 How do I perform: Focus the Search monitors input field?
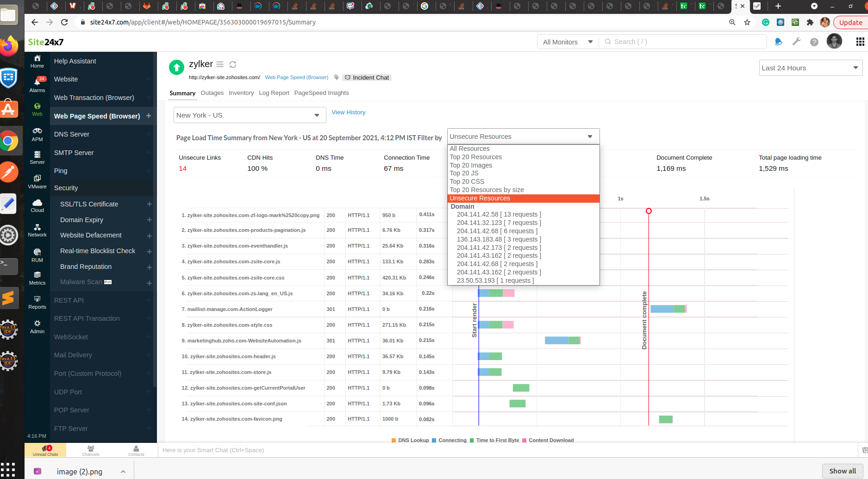tap(683, 42)
